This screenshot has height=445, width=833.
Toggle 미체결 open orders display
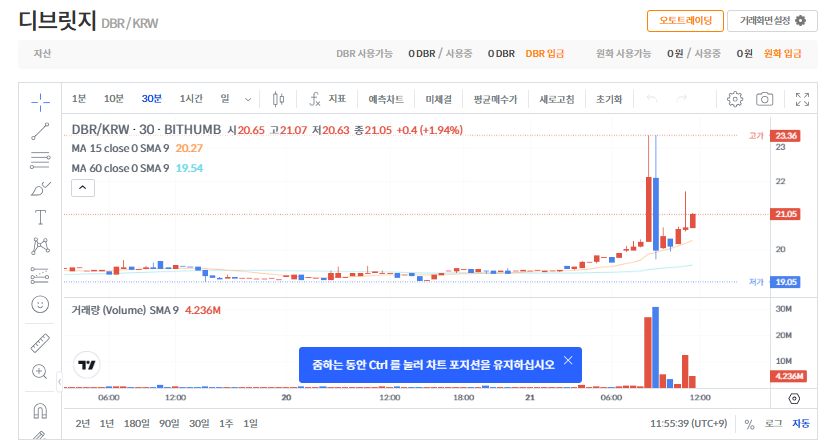click(438, 99)
